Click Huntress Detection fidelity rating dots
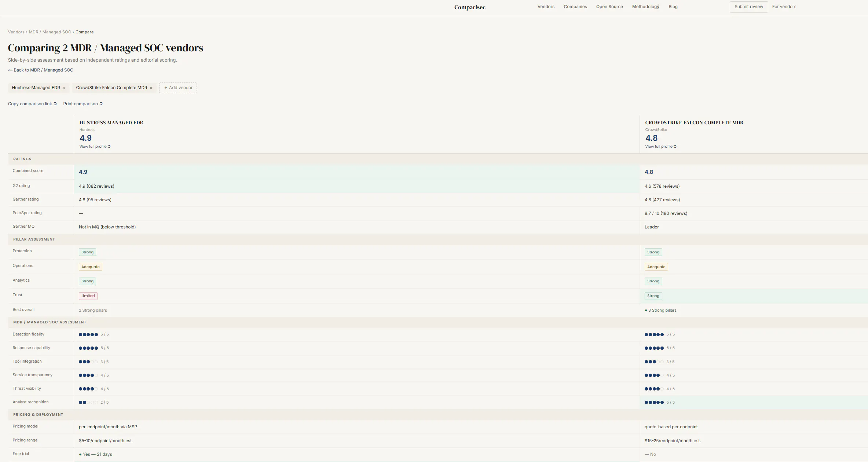This screenshot has width=868, height=462. point(88,334)
